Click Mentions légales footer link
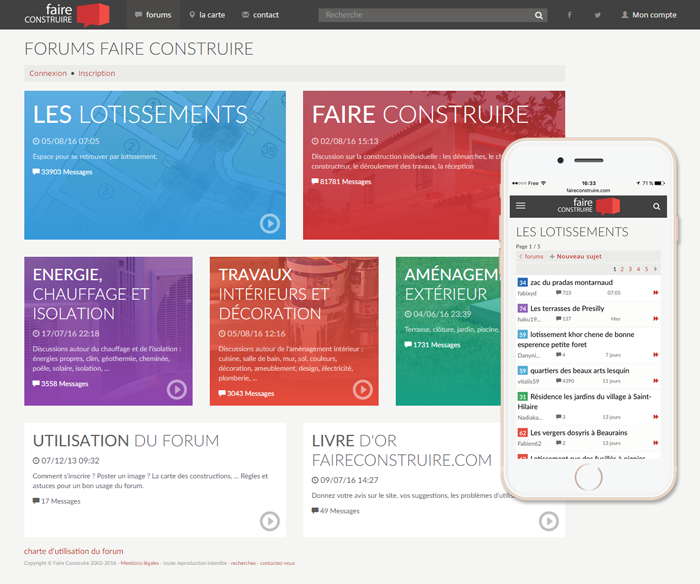 pos(140,563)
